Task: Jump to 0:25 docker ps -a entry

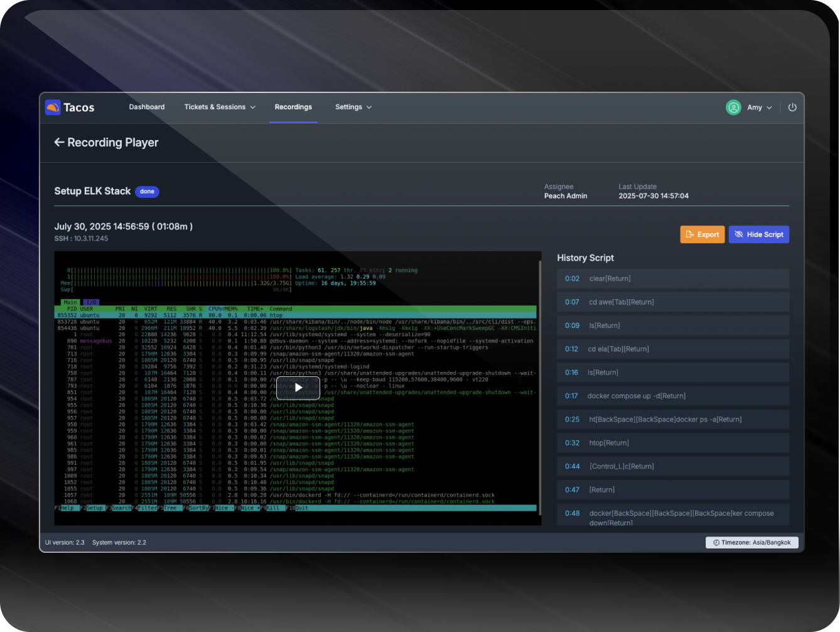Action: 673,419
